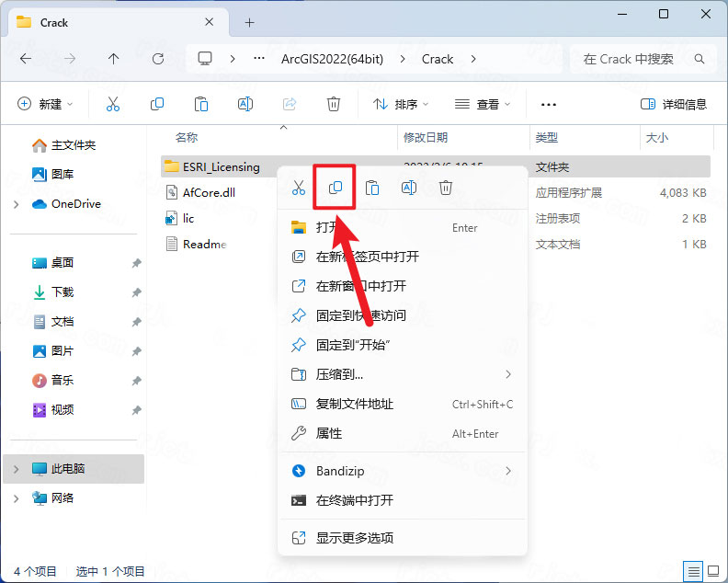Open the 排序 sort dropdown
The image size is (728, 583).
401,105
